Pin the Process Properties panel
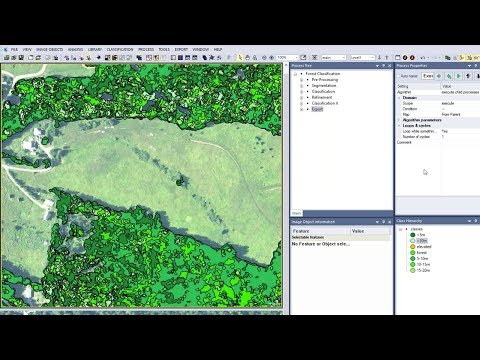 [476, 66]
